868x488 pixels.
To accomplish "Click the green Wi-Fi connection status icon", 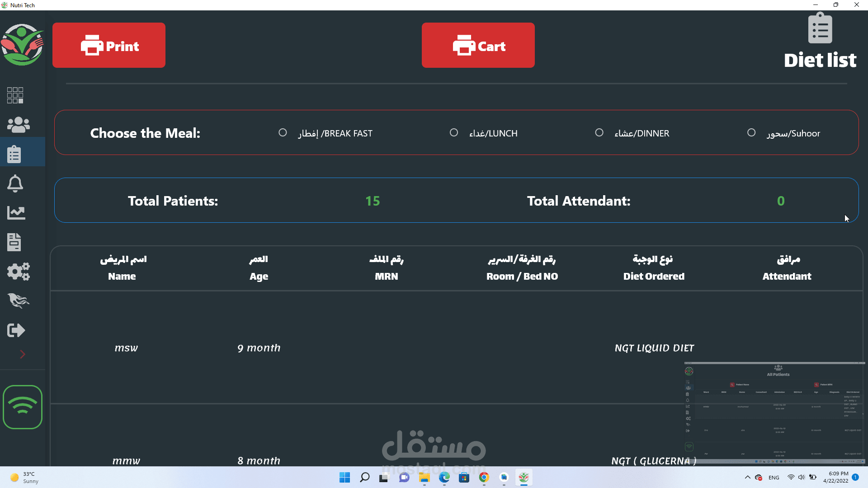I will coord(22,407).
